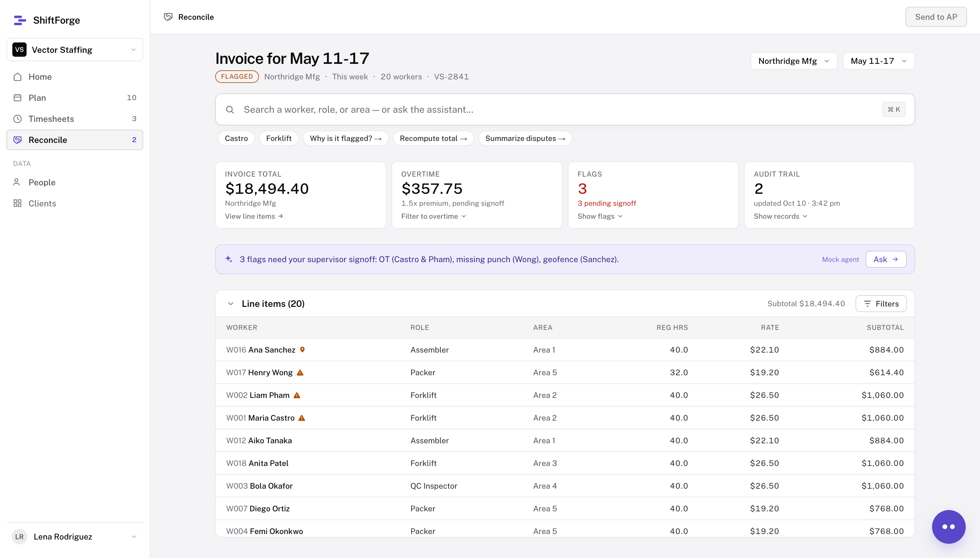Click the Home house icon in sidebar

point(17,77)
